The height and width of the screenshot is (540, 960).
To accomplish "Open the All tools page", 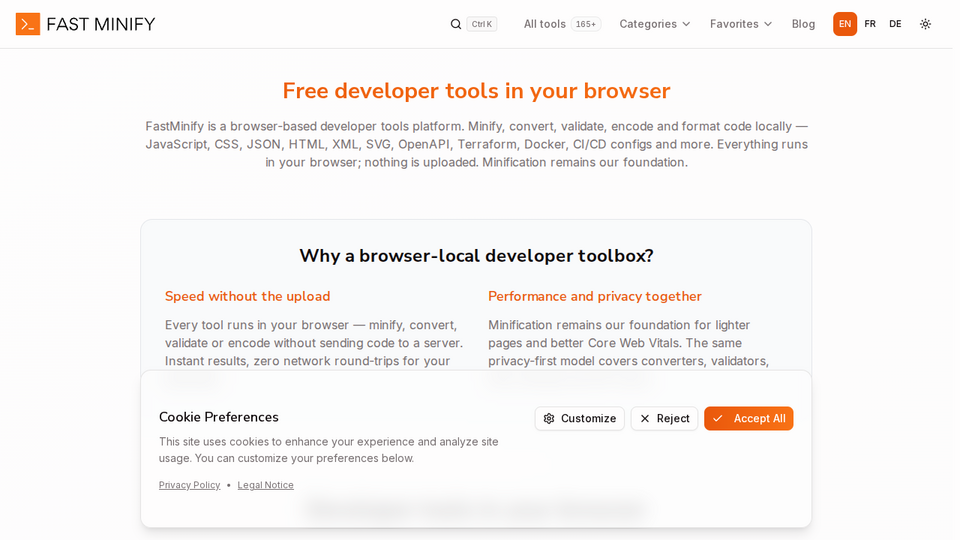I will coord(561,24).
